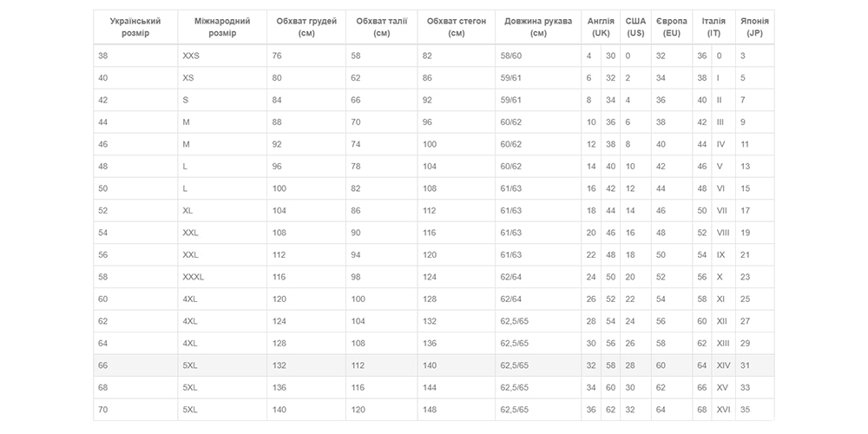Select sleeve length 62/64 in size 58 row

point(538,277)
